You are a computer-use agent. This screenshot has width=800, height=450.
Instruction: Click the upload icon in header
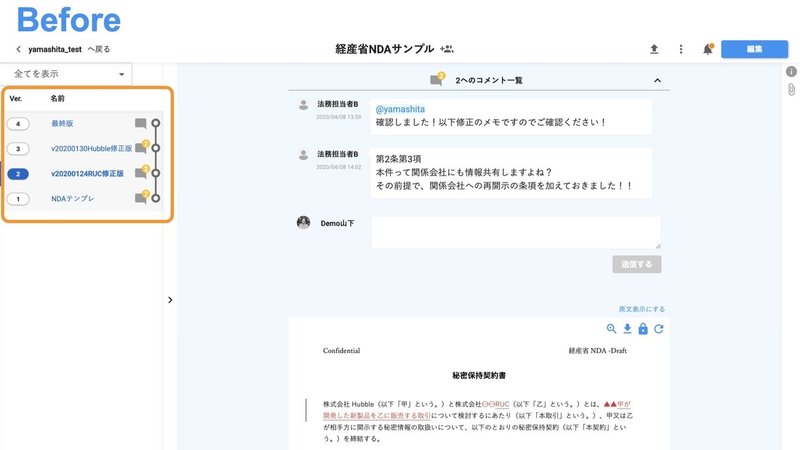tap(654, 49)
